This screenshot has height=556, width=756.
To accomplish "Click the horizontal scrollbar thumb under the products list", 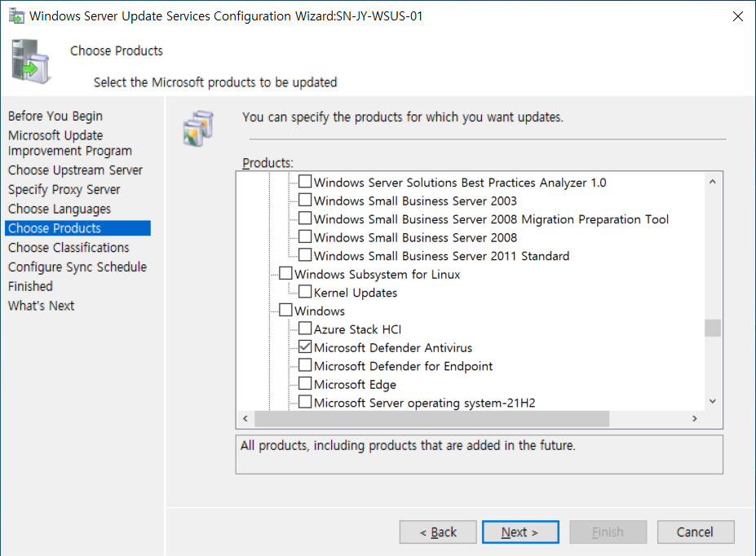I will [x=431, y=418].
